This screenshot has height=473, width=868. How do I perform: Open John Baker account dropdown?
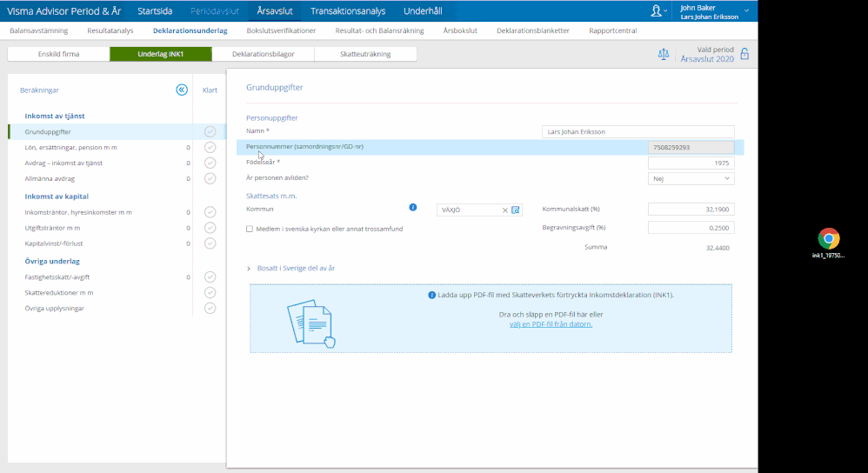[x=746, y=10]
